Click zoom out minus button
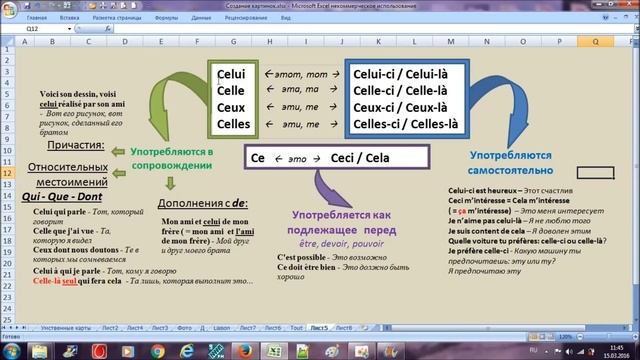This screenshot has height=360, width=640. [580, 337]
